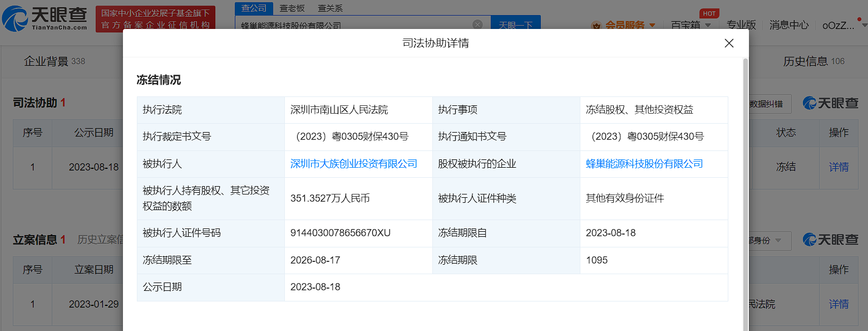Open 深圳市大族创业投资有限公司 company link
The height and width of the screenshot is (331, 868).
(x=353, y=164)
